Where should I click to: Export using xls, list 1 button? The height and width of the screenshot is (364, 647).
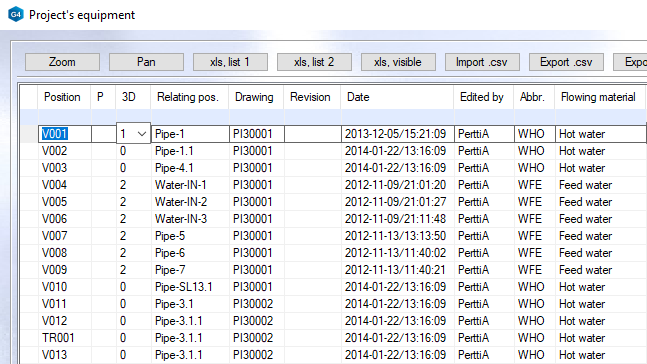230,62
